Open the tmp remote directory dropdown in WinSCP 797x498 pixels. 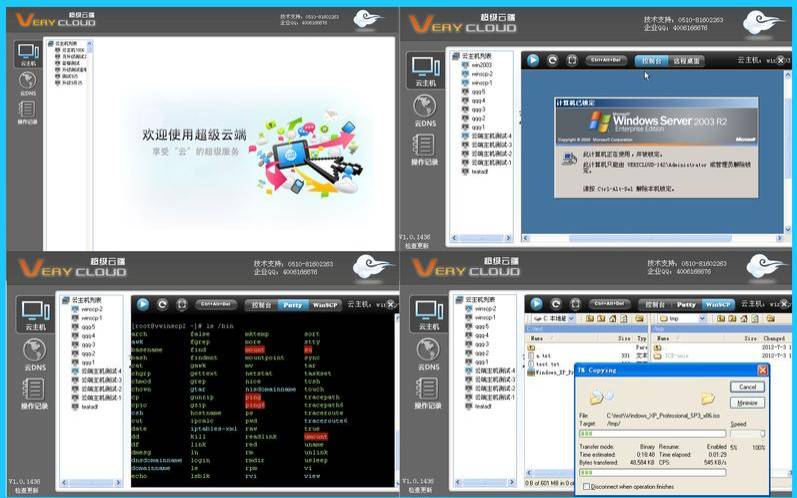click(682, 318)
